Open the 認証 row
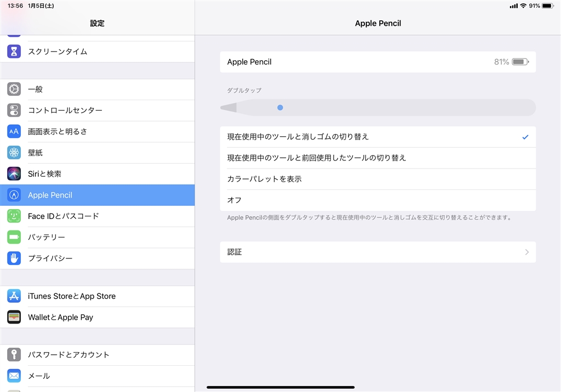Viewport: 561px width, 392px height. coord(378,252)
